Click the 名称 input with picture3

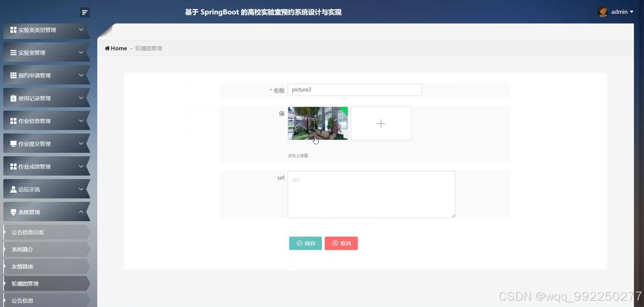[x=355, y=90]
